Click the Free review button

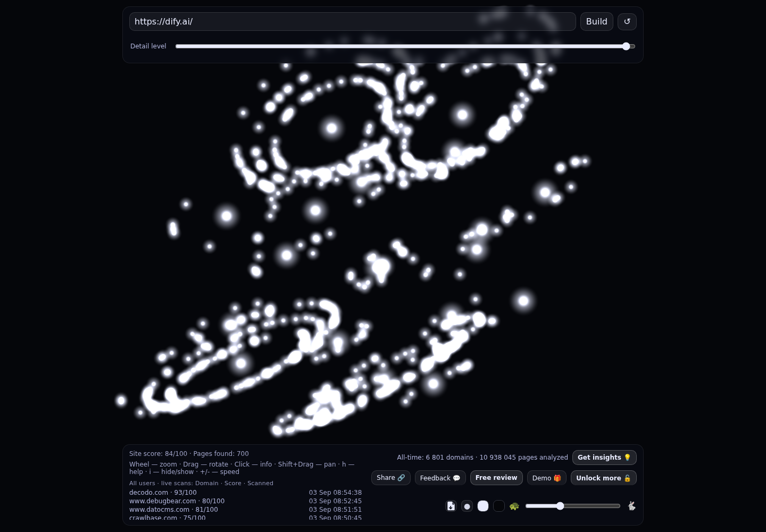[496, 478]
